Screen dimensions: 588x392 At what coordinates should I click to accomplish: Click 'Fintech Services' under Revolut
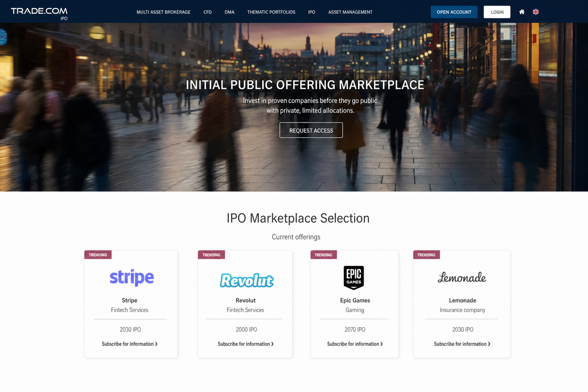tap(245, 310)
